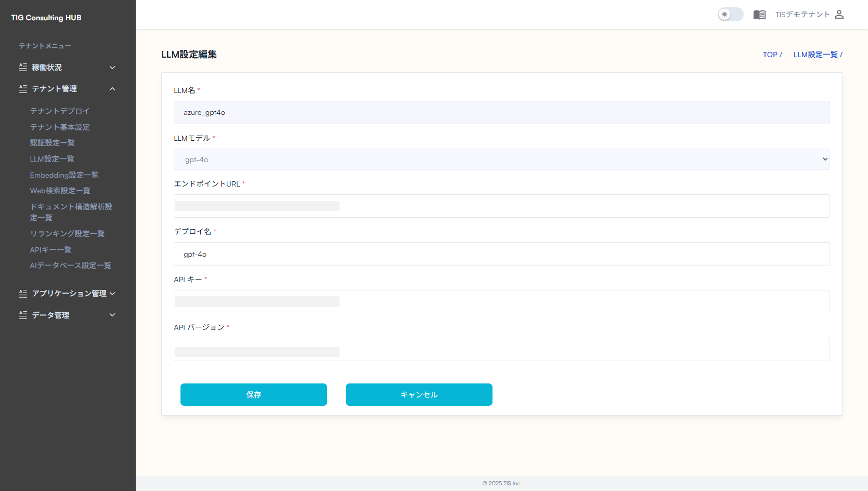The height and width of the screenshot is (491, 868).
Task: Focus the API バージョン input field
Action: pos(502,350)
